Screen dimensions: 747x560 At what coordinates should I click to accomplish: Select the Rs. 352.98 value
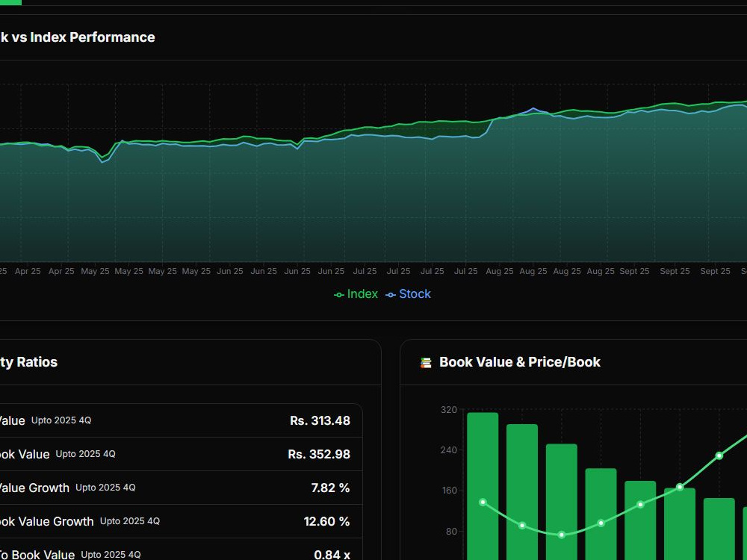point(319,454)
